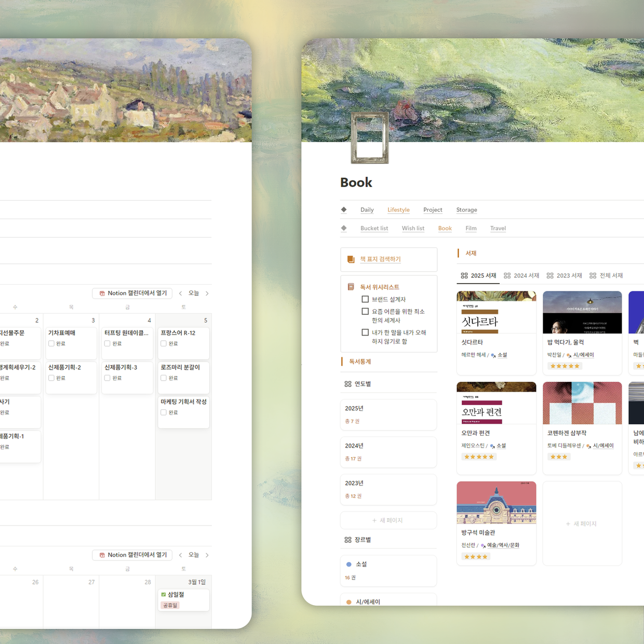Click the 소설 tag on 싯다르타 card
The width and height of the screenshot is (644, 644).
[x=502, y=355]
